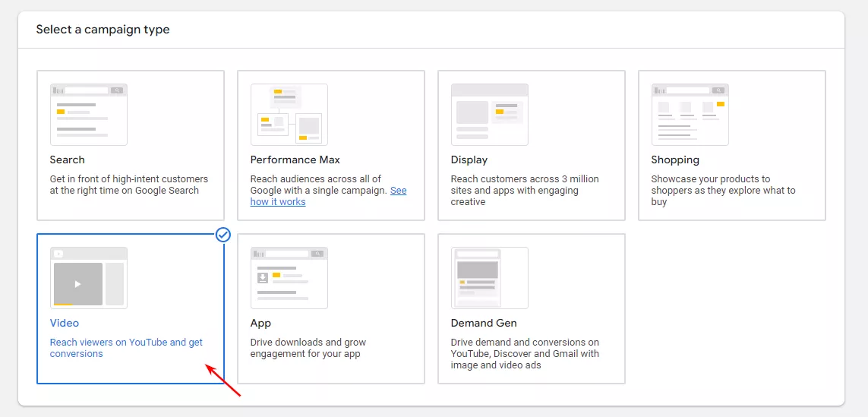Viewport: 868px width, 417px height.
Task: Click the Video campaign title label
Action: click(x=65, y=323)
